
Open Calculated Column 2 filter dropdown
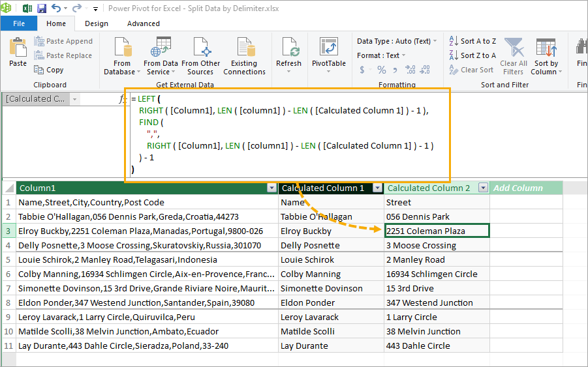click(484, 188)
